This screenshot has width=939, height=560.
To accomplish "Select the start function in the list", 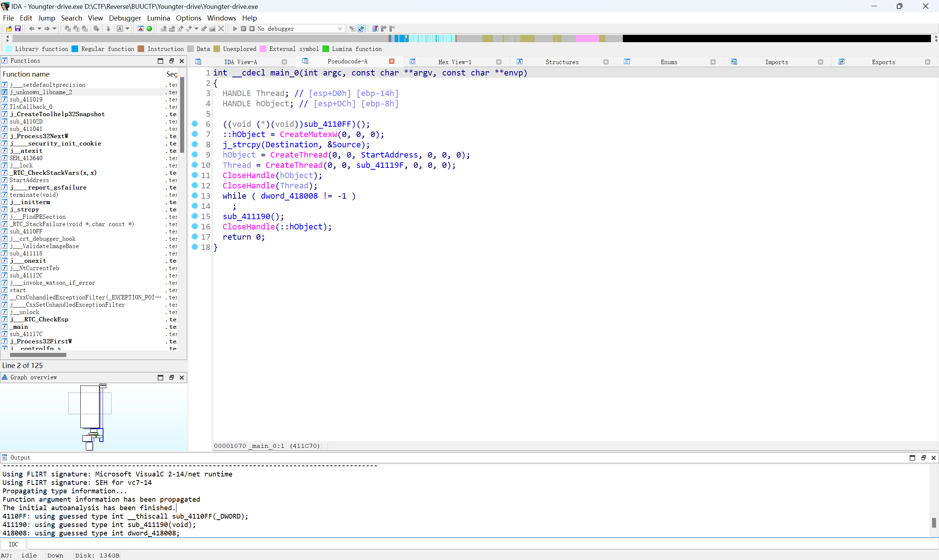I will (x=18, y=290).
